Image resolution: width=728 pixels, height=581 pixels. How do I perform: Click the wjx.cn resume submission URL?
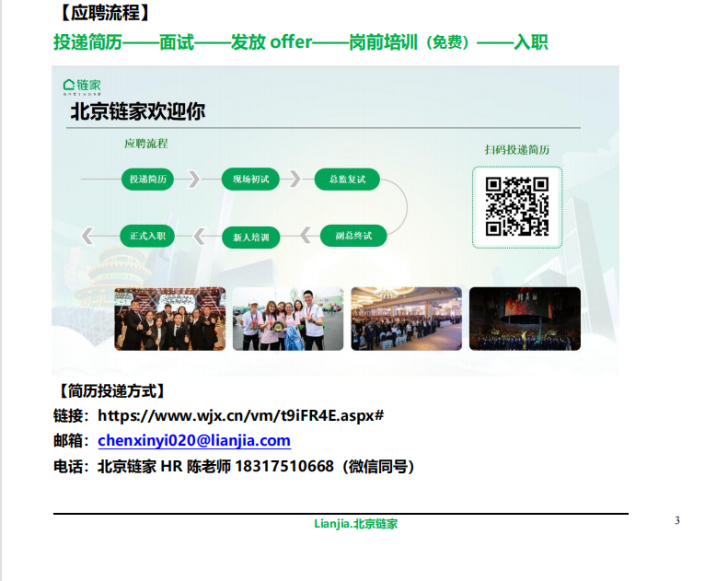[240, 415]
